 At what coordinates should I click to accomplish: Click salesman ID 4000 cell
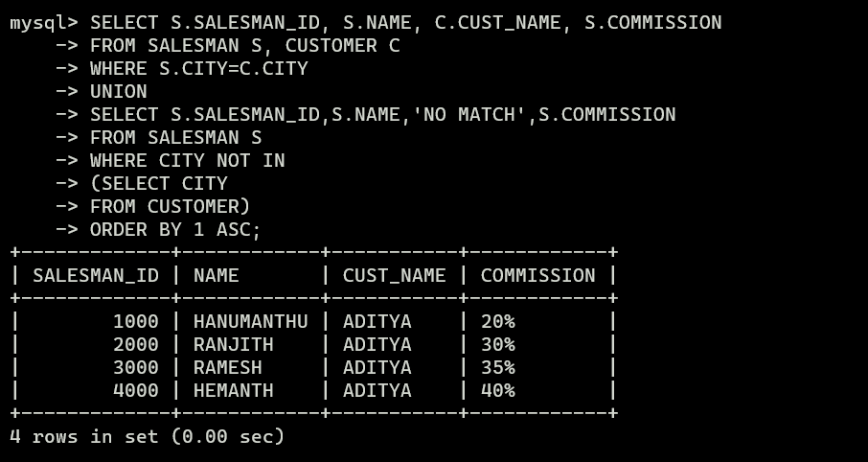(136, 390)
